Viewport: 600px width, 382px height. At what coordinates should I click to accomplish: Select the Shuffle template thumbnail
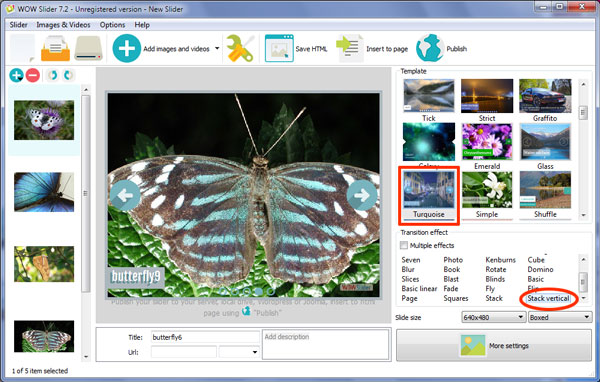click(x=545, y=190)
